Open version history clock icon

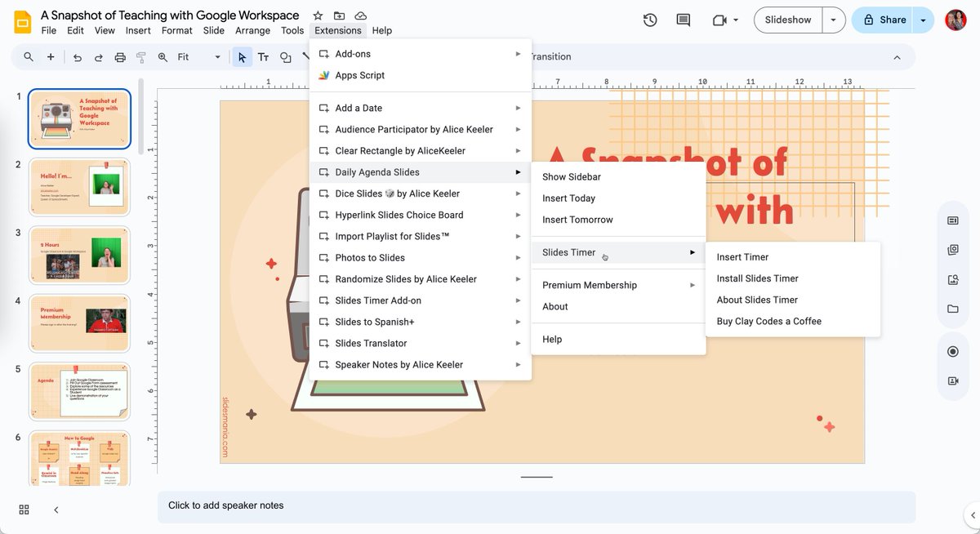(x=650, y=20)
